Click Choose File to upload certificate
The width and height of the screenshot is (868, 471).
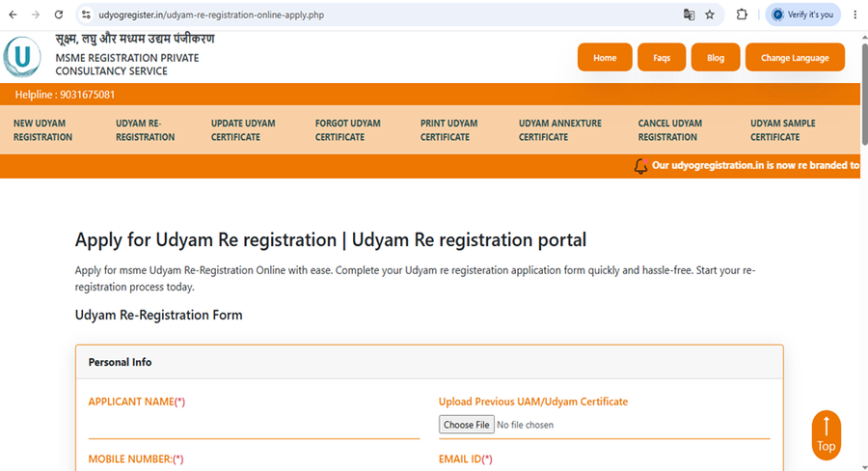click(467, 425)
